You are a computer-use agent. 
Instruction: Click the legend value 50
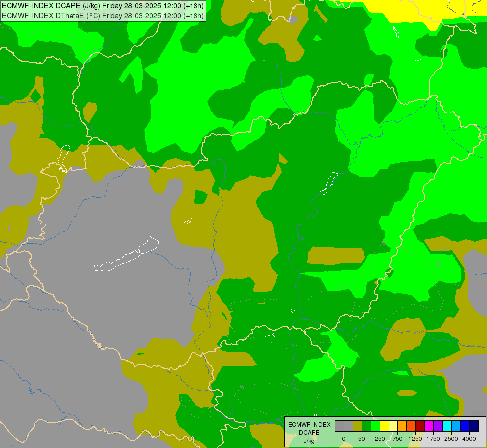(x=362, y=439)
